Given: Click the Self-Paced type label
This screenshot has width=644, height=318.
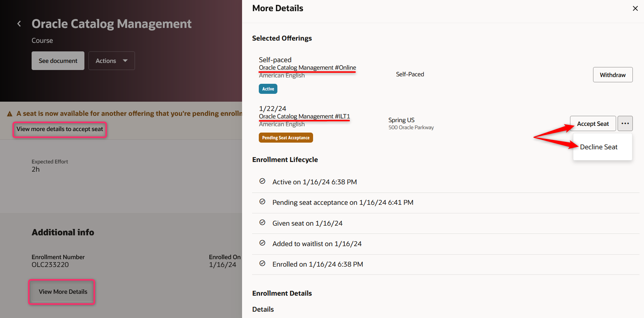Looking at the screenshot, I should pyautogui.click(x=410, y=74).
